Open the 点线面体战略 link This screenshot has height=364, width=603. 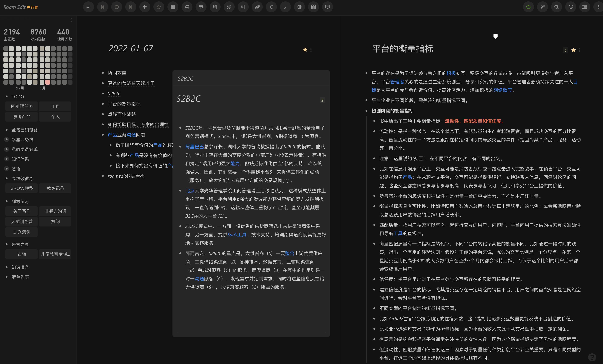click(x=122, y=114)
